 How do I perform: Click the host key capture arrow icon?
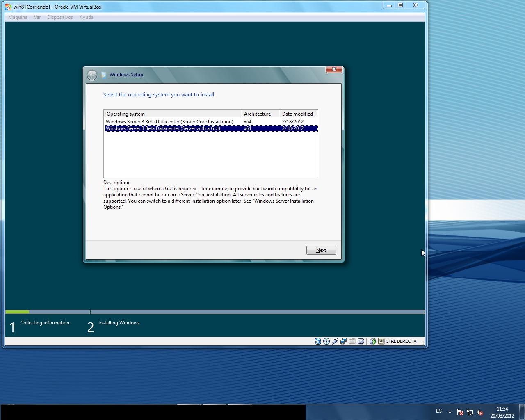(x=381, y=341)
